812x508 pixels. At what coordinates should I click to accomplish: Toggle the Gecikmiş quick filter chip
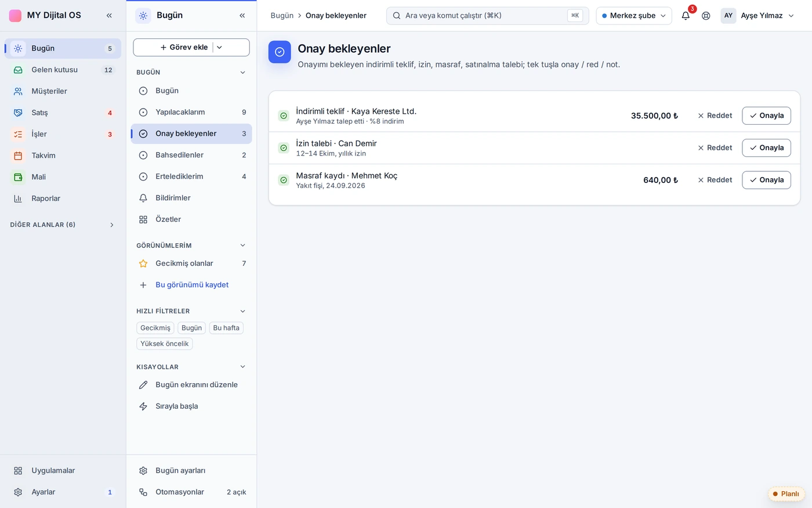pyautogui.click(x=155, y=328)
